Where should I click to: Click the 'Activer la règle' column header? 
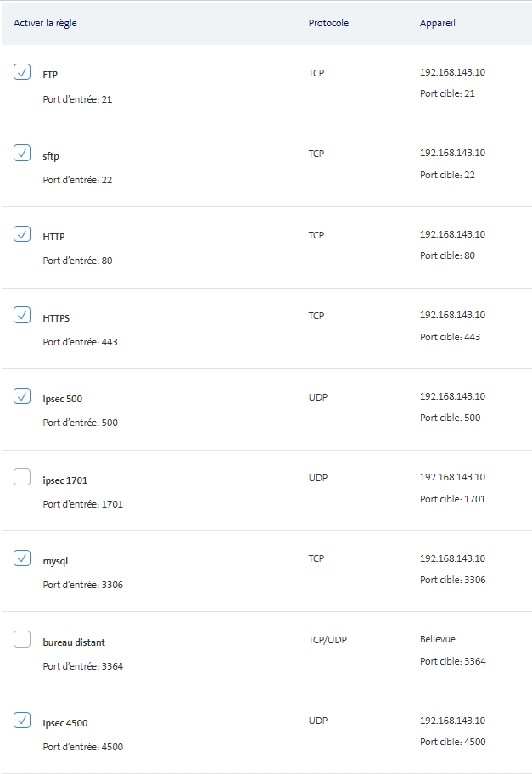point(45,23)
